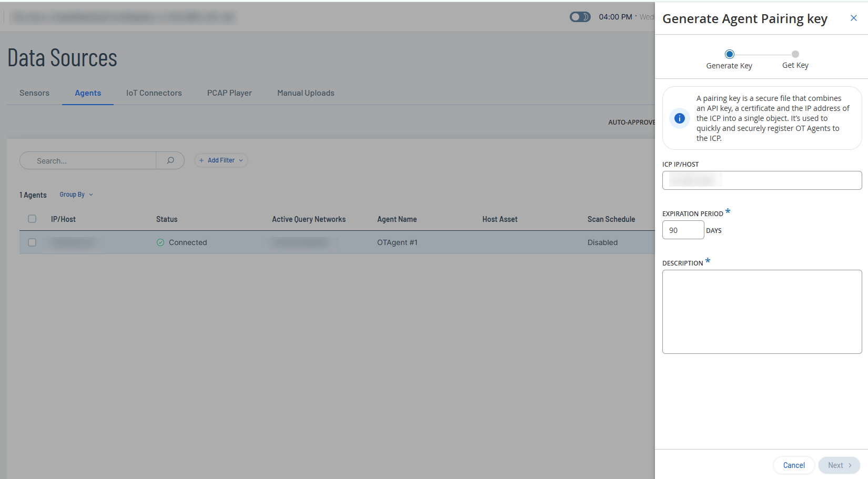Open the IoT Connectors tab
This screenshot has width=868, height=479.
(x=154, y=93)
